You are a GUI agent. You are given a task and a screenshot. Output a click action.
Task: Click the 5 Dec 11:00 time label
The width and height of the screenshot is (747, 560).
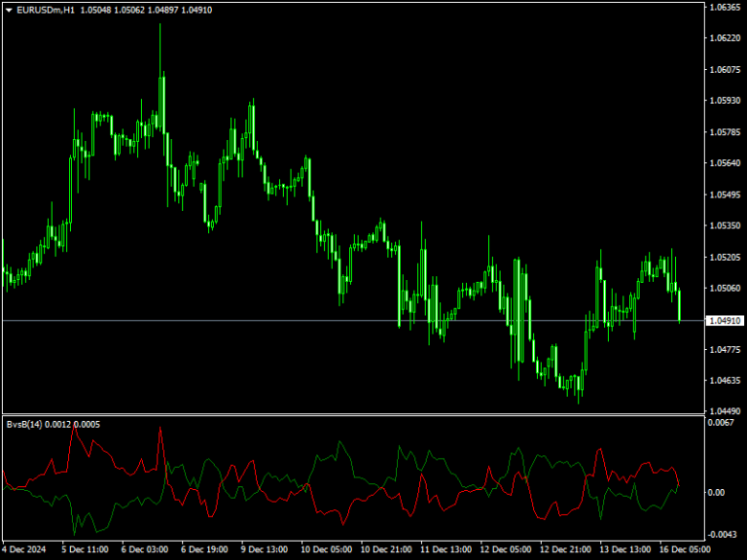coord(85,549)
